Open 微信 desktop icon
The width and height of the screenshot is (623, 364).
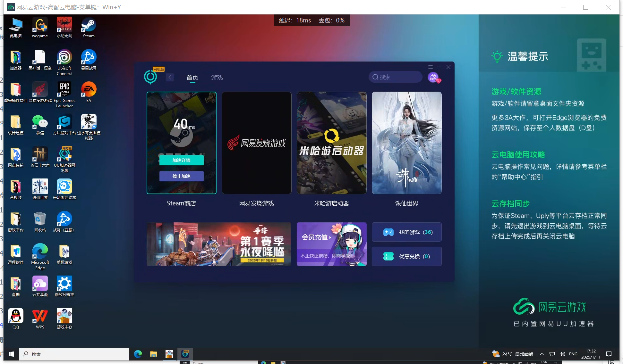[40, 125]
